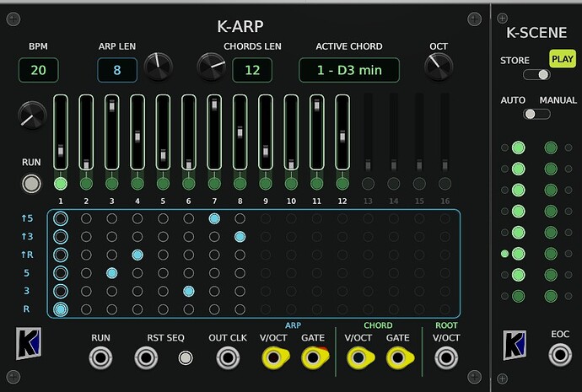Click the CHORDS LEN display showing 12

click(x=252, y=70)
